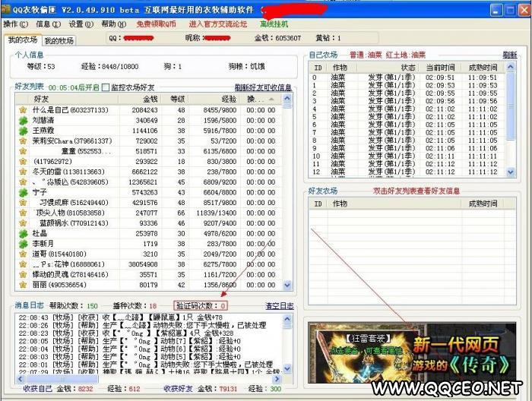Click the star icon beside 丽丽
This screenshot has height=401, width=532.
pyautogui.click(x=24, y=285)
